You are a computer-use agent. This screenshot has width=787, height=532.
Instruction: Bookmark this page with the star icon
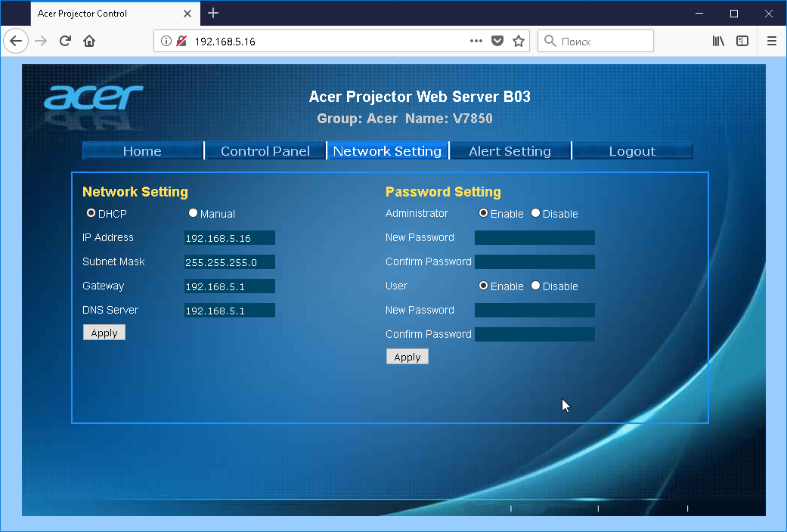(519, 41)
